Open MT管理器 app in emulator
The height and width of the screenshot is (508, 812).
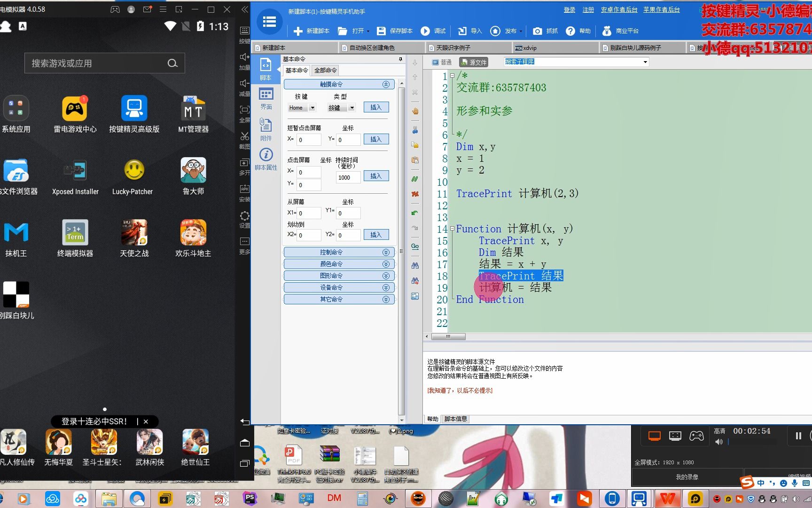tap(193, 114)
